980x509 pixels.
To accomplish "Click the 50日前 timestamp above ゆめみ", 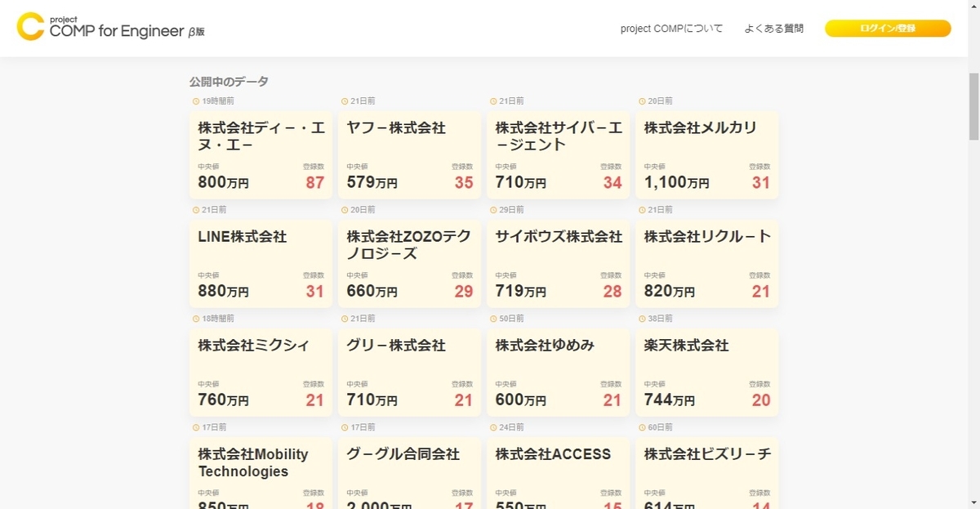I will click(x=511, y=319).
